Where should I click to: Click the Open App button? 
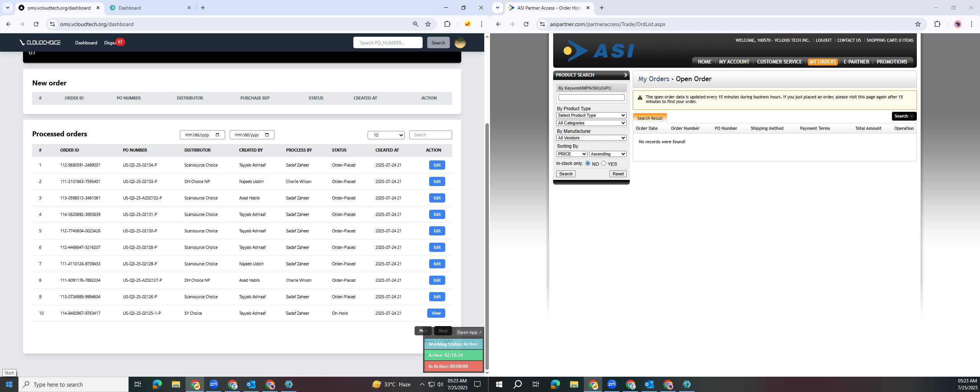click(469, 332)
